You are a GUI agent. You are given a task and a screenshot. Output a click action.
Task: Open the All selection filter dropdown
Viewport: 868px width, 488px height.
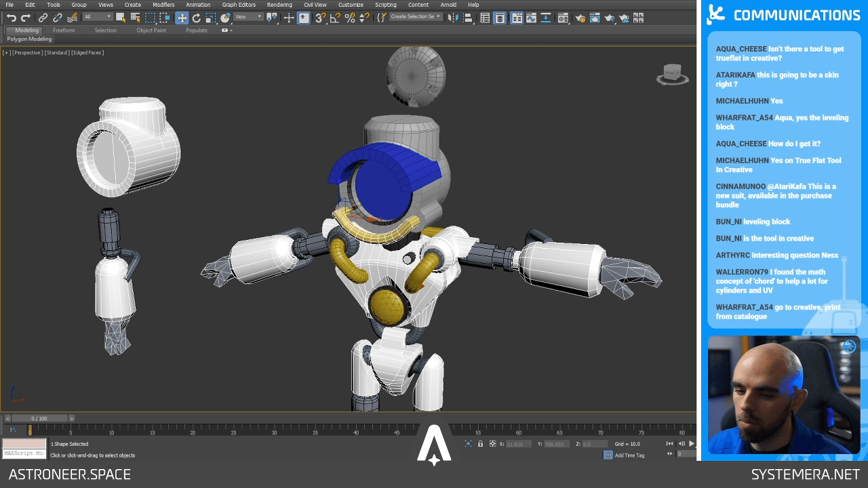(x=98, y=17)
